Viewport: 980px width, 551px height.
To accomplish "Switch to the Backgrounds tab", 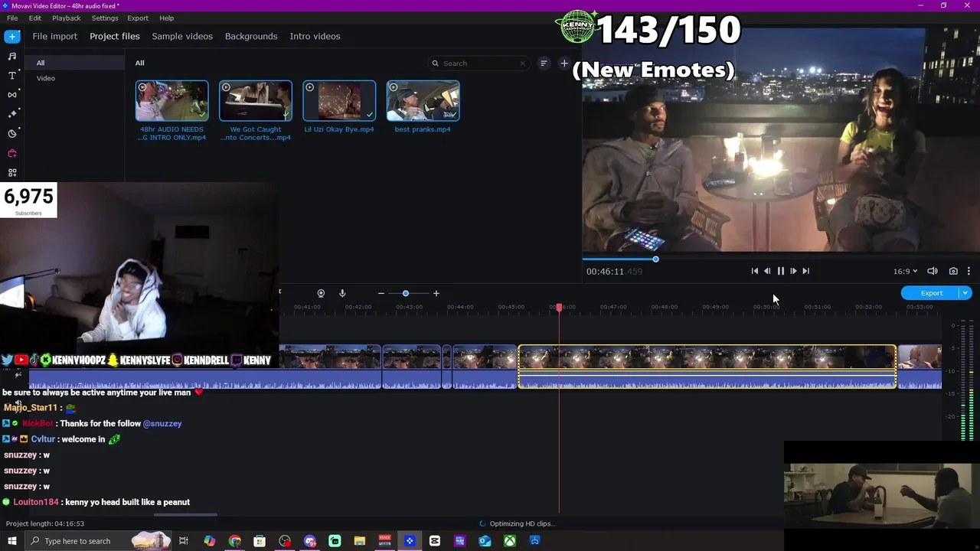I will [251, 36].
